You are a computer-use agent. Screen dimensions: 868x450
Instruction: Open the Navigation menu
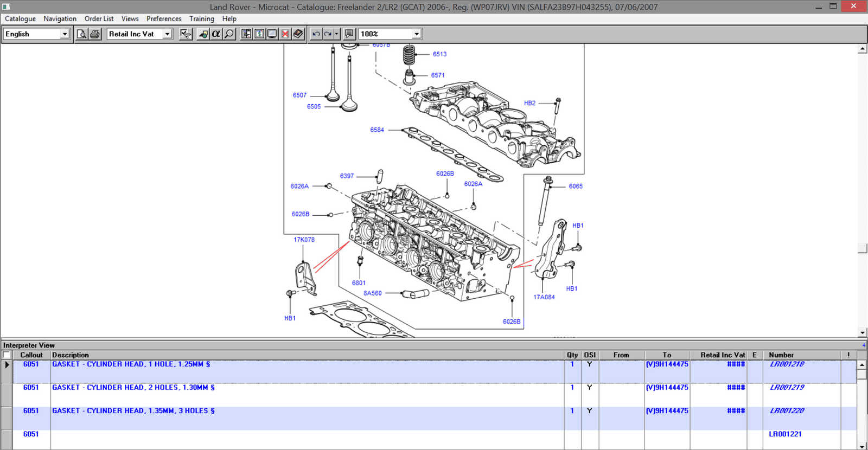coord(60,19)
